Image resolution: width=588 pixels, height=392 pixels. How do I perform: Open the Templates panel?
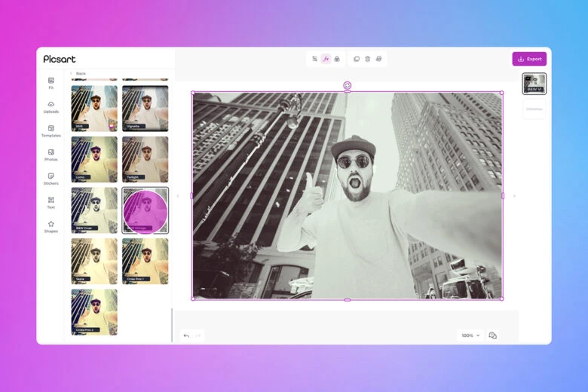51,130
